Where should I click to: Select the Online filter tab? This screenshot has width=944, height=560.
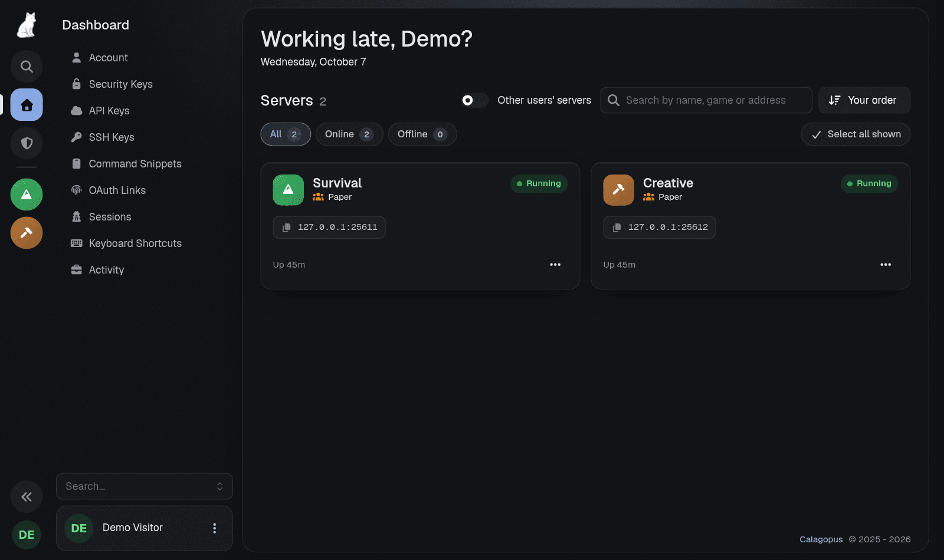(x=349, y=134)
